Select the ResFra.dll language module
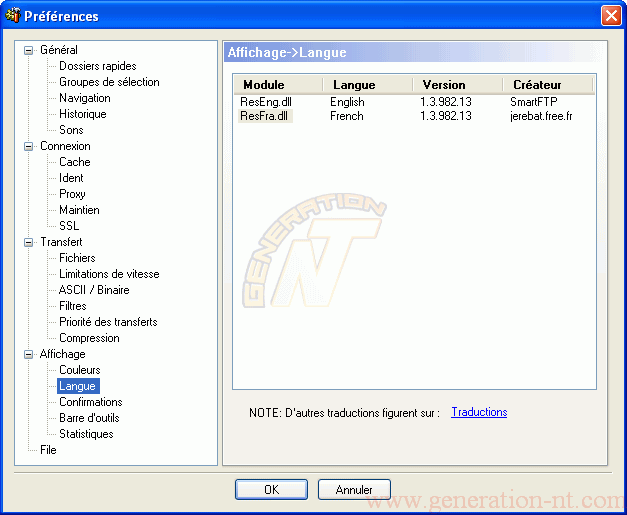627x515 pixels. click(x=265, y=116)
